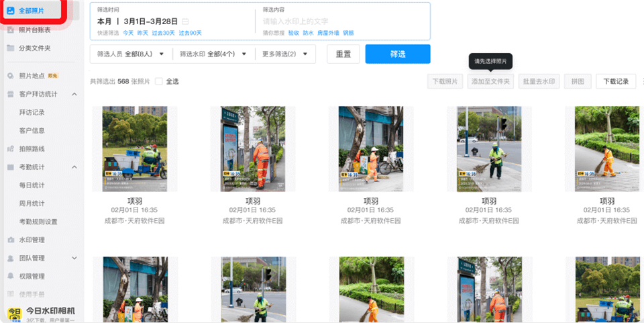
Task: Click the 共筛选出 568 张照片 count text
Action: 120,81
